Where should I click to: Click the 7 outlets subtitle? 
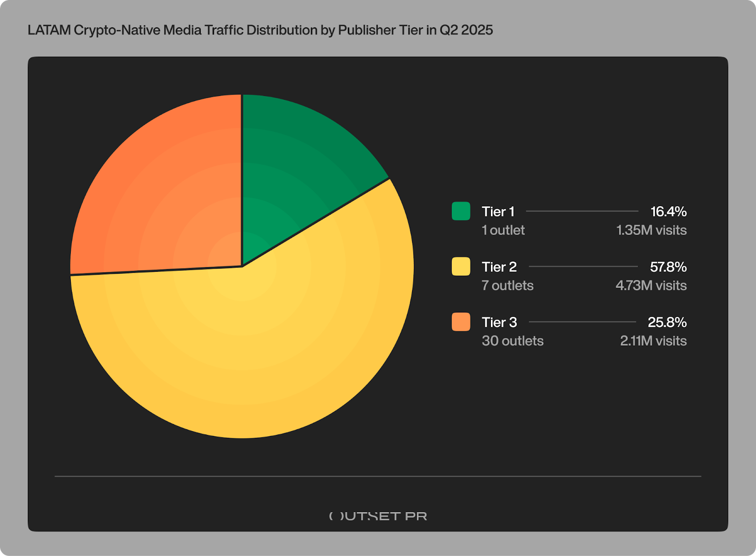(x=507, y=286)
